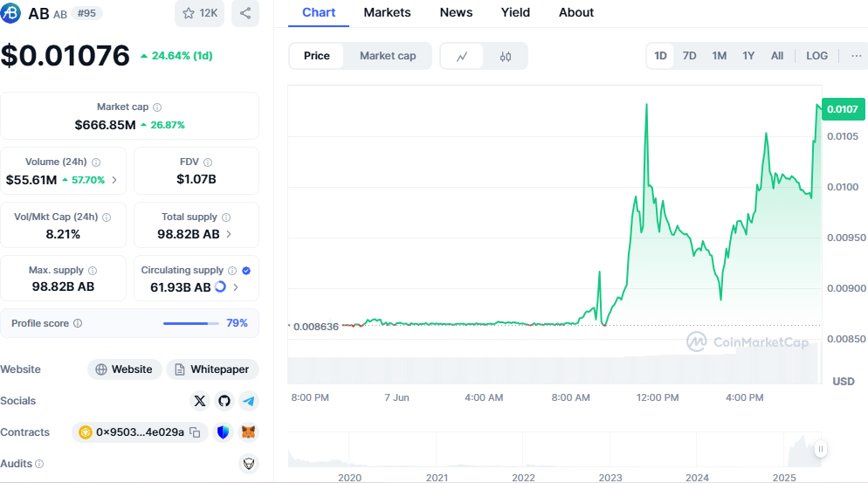Open the Markets tab

pyautogui.click(x=387, y=13)
